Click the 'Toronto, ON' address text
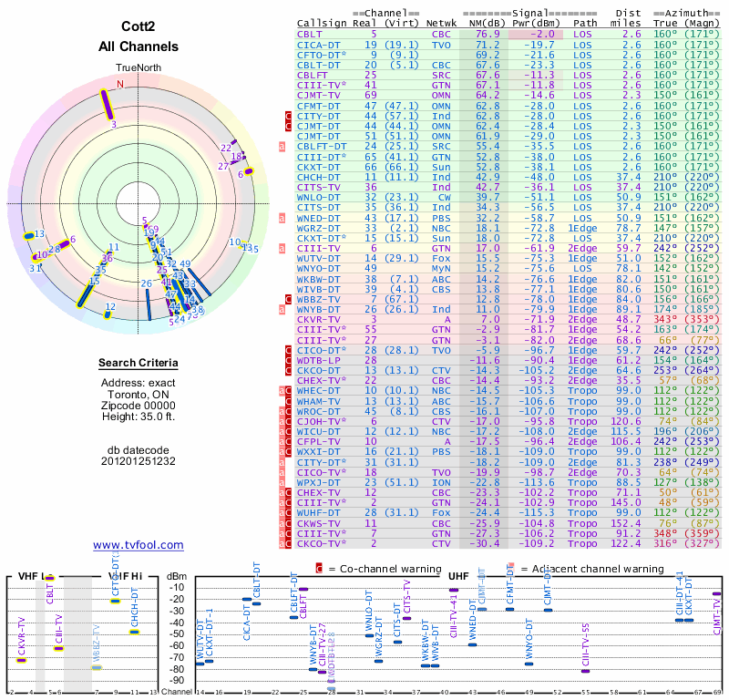This screenshot has width=729, height=700. (x=139, y=394)
